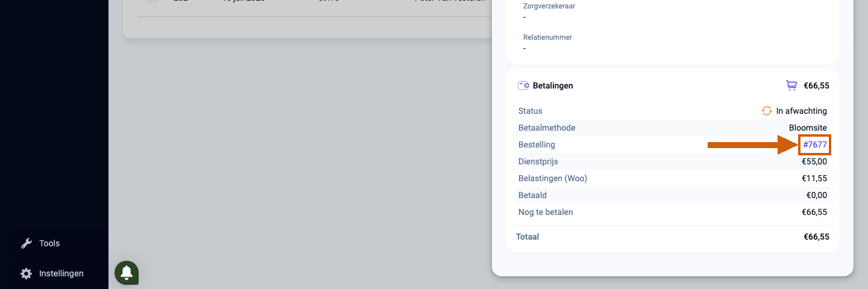The image size is (868, 289).
Task: Click the Zorgverzekeraar label
Action: click(x=549, y=6)
